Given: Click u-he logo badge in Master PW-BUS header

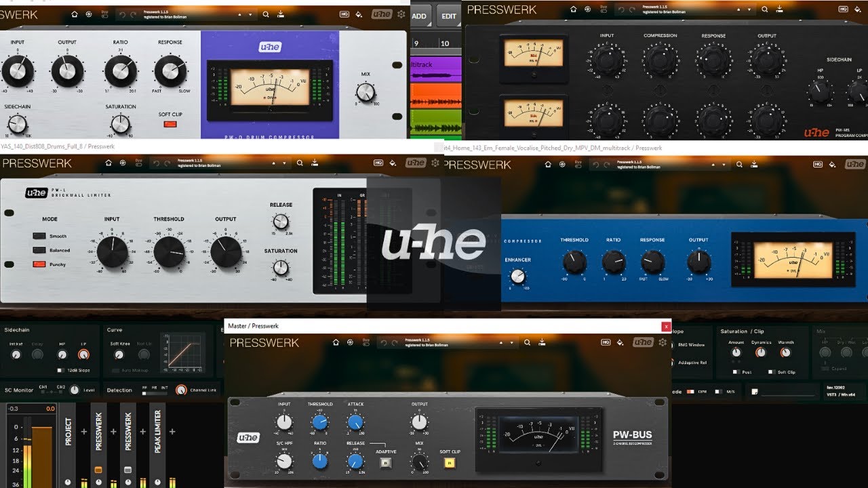Looking at the screenshot, I should [643, 342].
